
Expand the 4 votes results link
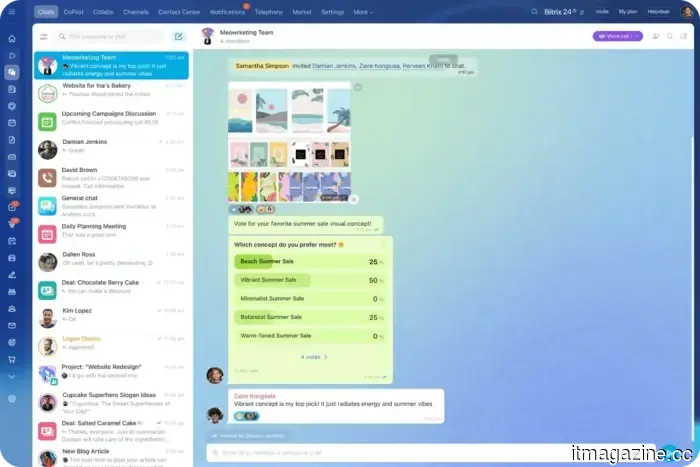coord(314,357)
